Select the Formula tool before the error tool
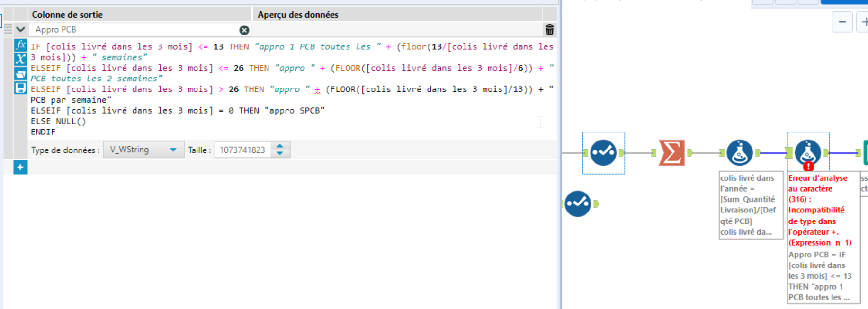Viewport: 868px width, 309px height. (740, 152)
